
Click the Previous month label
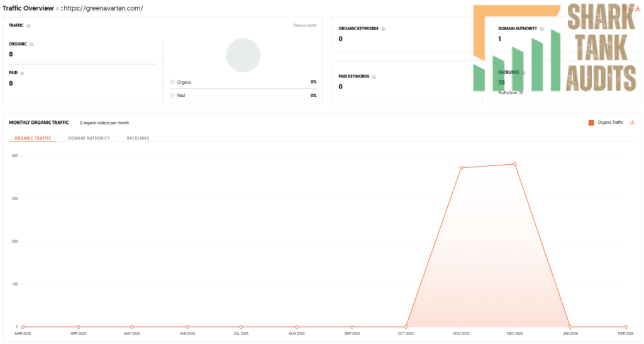coord(304,26)
